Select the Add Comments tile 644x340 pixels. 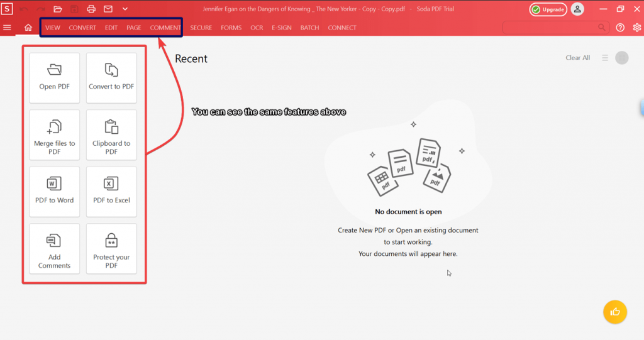[54, 248]
